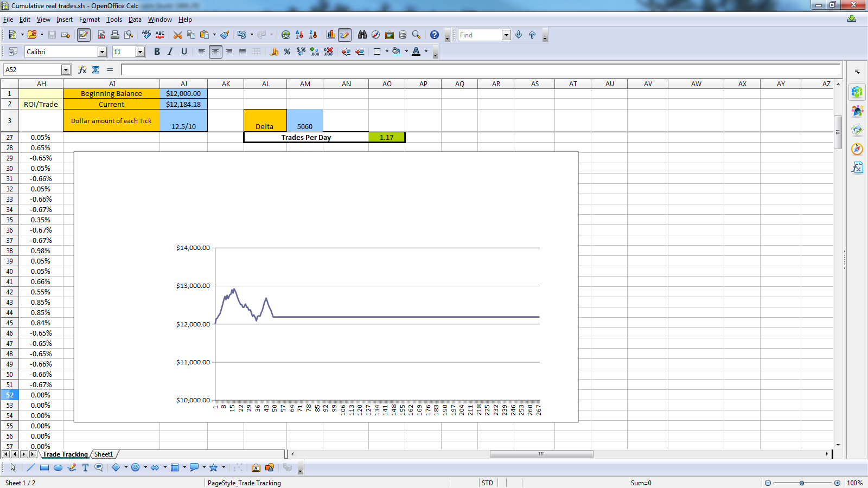Image resolution: width=868 pixels, height=488 pixels.
Task: Toggle the Show Draw Functions button
Action: (x=344, y=35)
